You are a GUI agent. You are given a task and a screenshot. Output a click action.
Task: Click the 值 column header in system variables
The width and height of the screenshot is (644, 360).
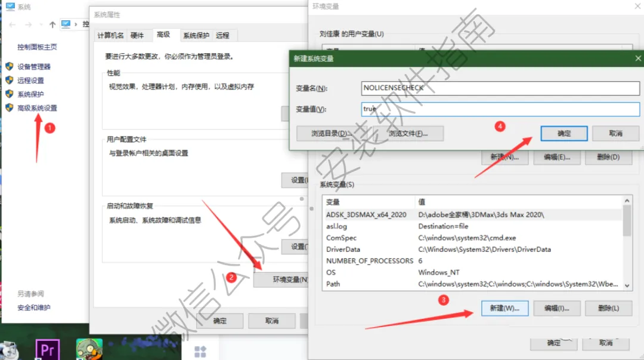point(519,202)
